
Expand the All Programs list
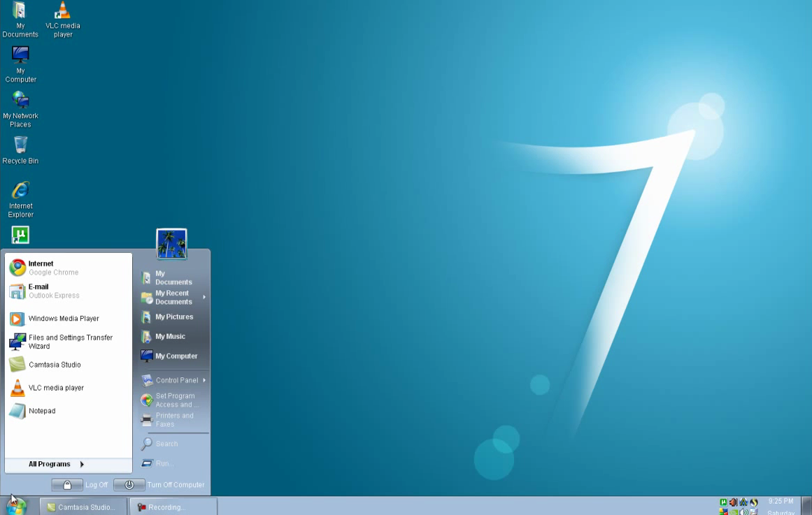[57, 464]
